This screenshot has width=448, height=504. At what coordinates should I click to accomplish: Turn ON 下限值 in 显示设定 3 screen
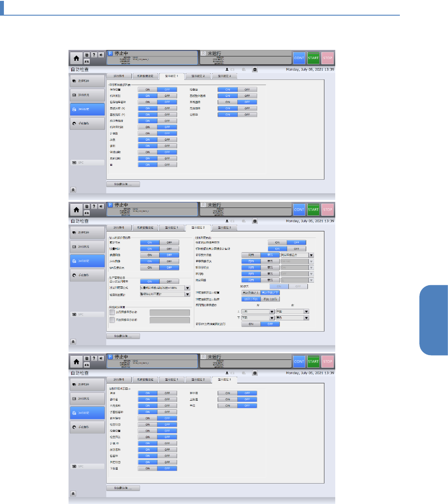click(x=148, y=469)
